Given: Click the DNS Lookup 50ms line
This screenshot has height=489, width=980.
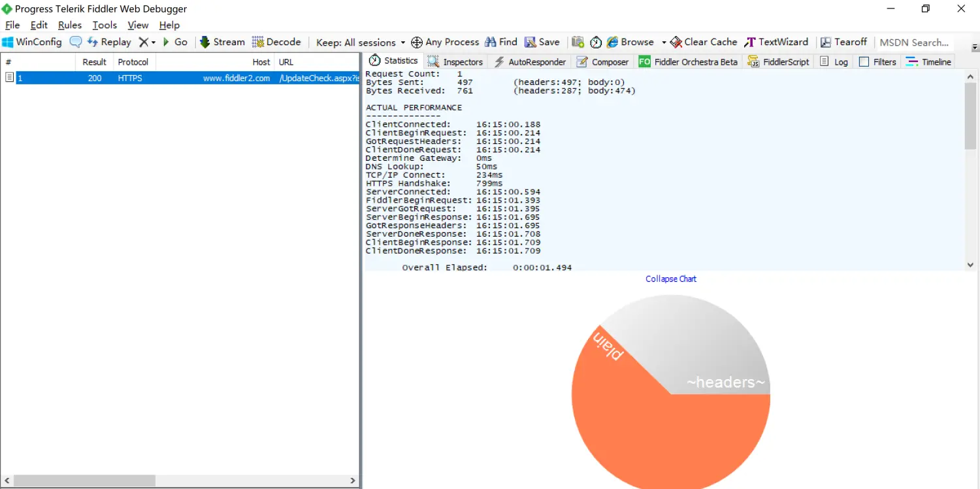Looking at the screenshot, I should click(x=431, y=167).
